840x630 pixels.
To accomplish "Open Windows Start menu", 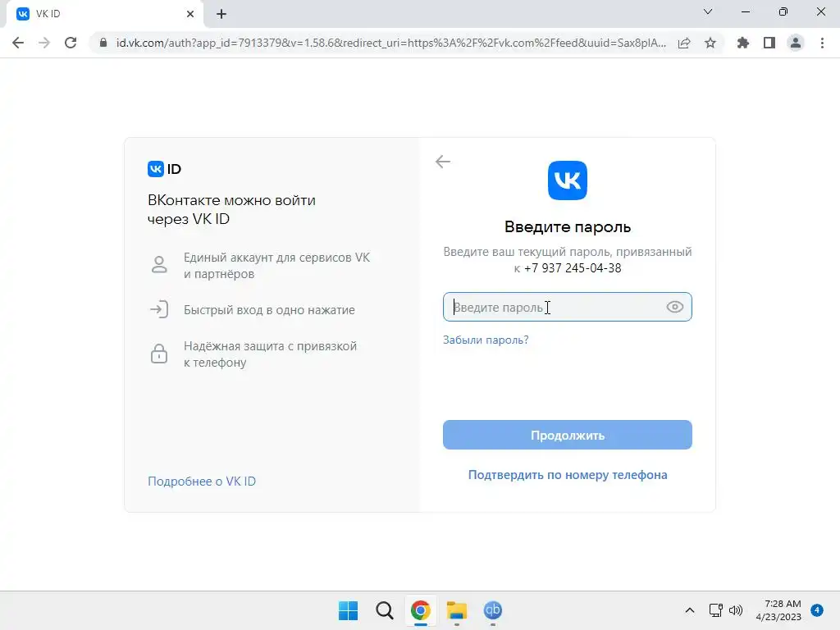I will click(x=348, y=610).
